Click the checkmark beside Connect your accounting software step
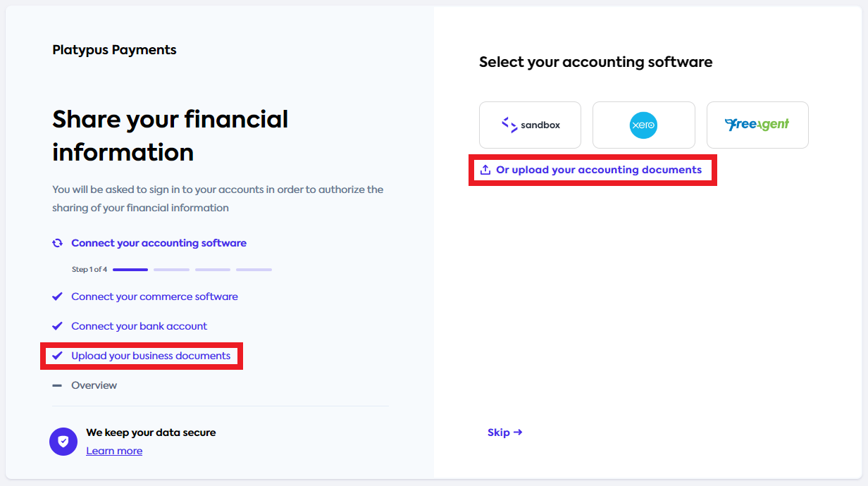Image resolution: width=868 pixels, height=486 pixels. 57,242
